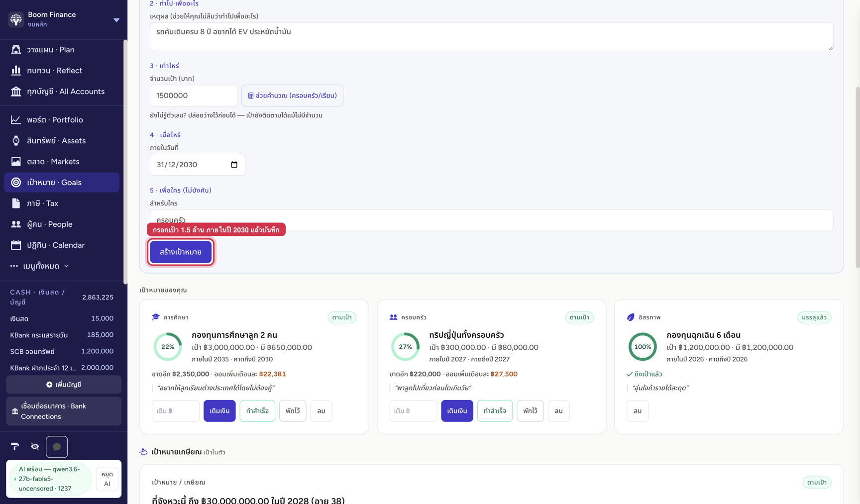Click the plus icon in เพิ่มบัญชี
Viewport: 860px width, 504px height.
click(x=49, y=385)
